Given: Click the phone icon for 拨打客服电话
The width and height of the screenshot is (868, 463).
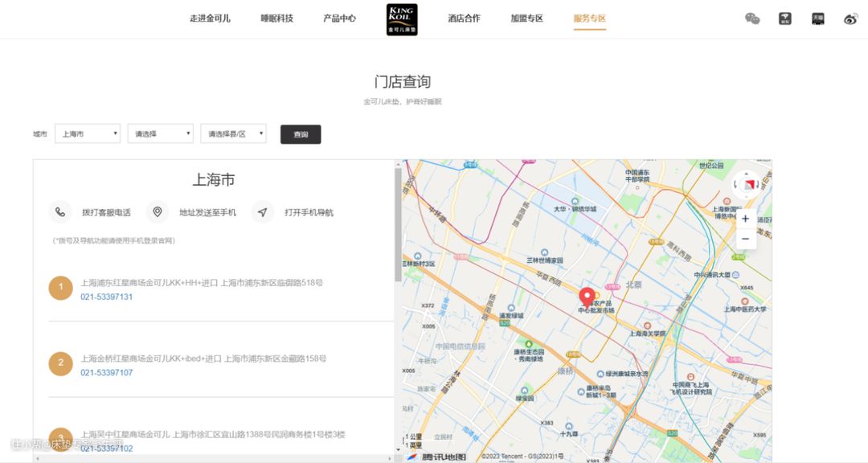Looking at the screenshot, I should coord(60,212).
